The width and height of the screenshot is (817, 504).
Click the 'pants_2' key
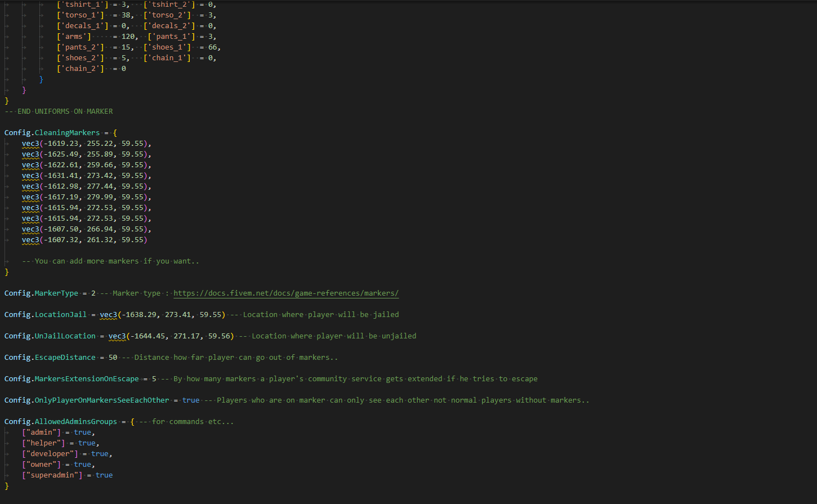(81, 47)
